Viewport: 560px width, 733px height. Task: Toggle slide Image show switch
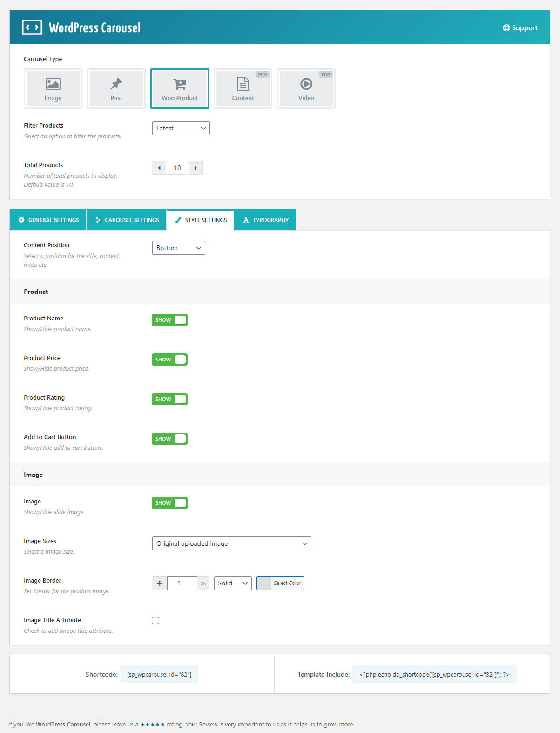169,503
